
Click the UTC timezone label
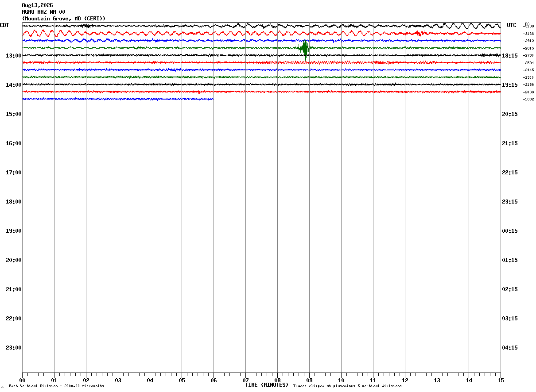click(x=512, y=25)
